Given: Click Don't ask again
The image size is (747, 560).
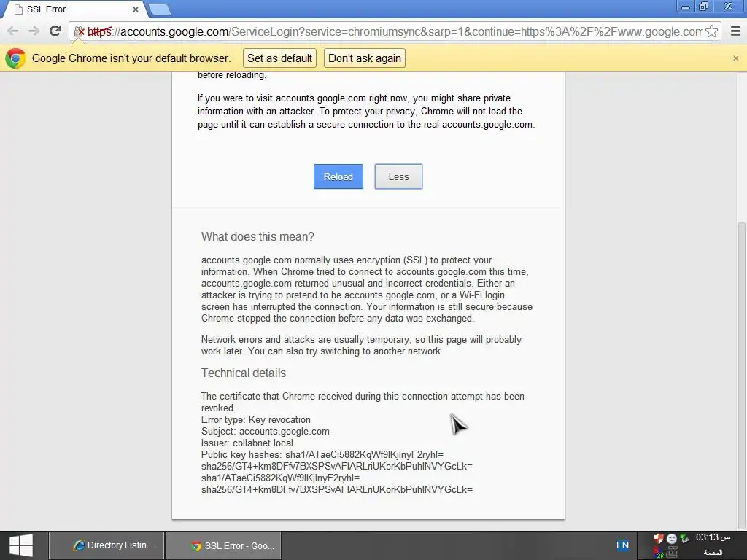Looking at the screenshot, I should (x=365, y=58).
